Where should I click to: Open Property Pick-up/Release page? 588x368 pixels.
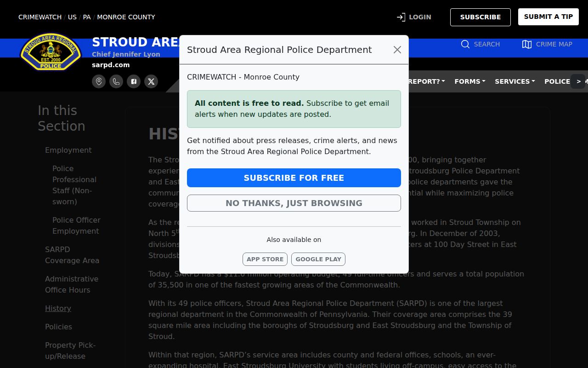[70, 351]
